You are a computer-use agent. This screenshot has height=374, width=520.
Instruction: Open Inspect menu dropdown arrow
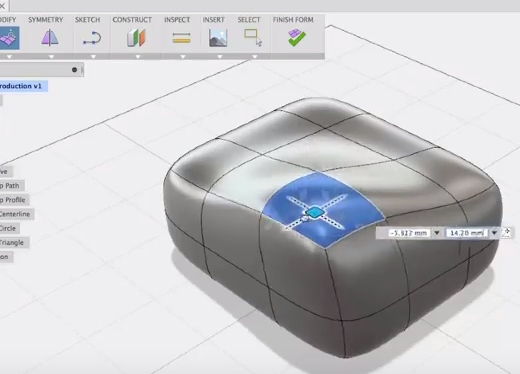(x=183, y=57)
